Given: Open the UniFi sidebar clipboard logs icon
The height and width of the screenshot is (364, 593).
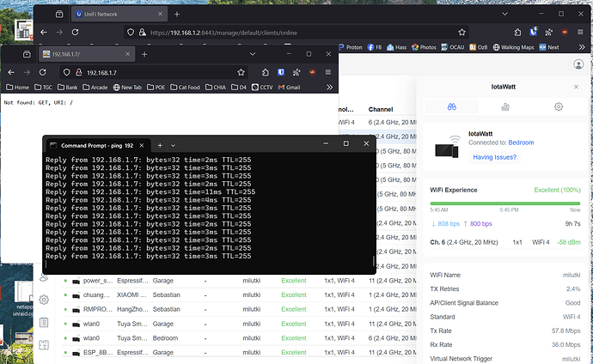Looking at the screenshot, I should 44,323.
